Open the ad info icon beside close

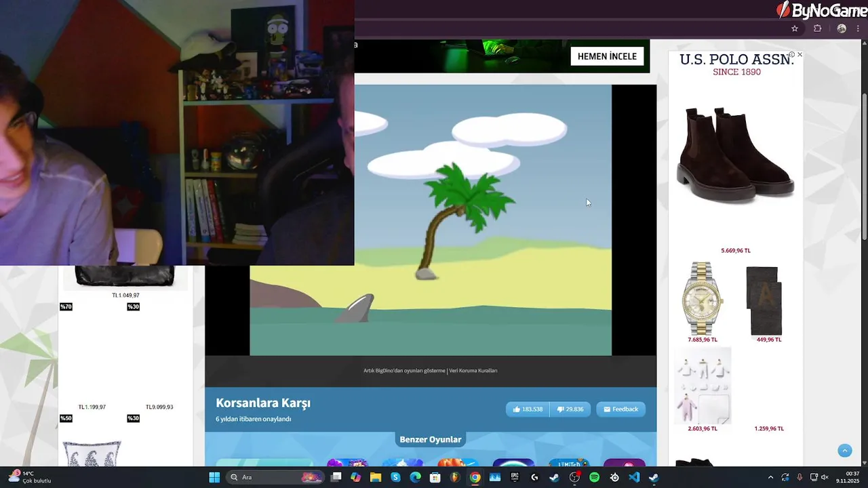pyautogui.click(x=791, y=54)
